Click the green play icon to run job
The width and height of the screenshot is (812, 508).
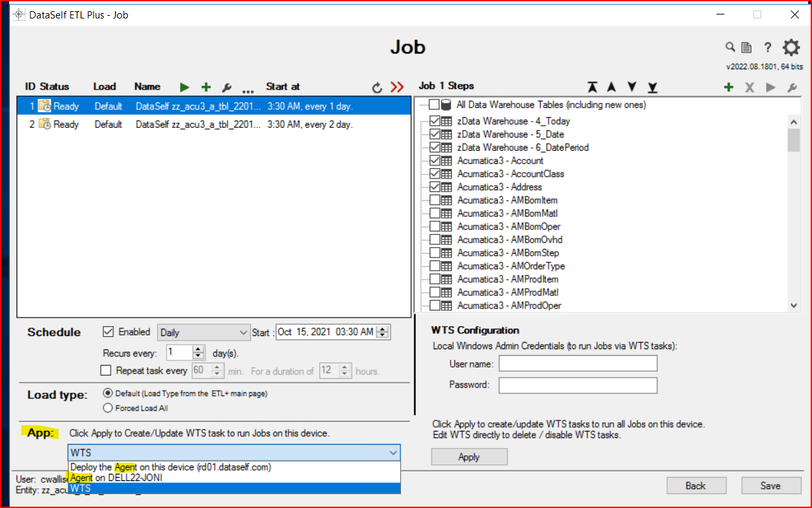(x=184, y=87)
